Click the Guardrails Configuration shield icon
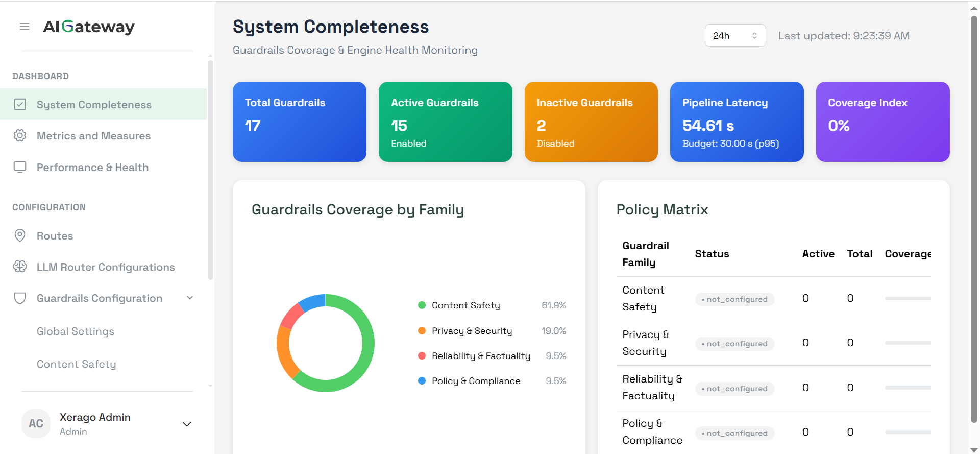Screen dimensions: 980x454 pos(20,298)
